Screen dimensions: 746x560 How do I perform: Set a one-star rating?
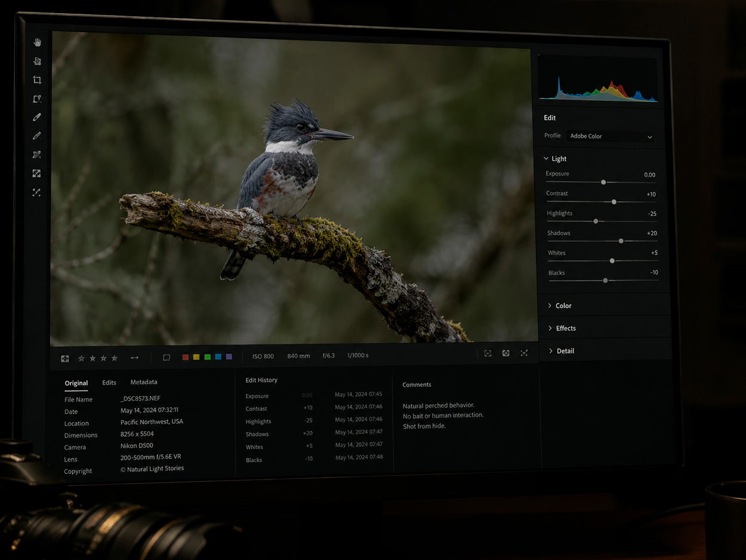(x=82, y=358)
